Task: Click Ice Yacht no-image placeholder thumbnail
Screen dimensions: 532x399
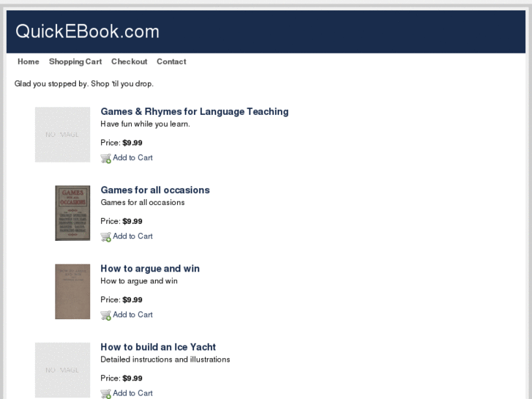Action: pyautogui.click(x=62, y=370)
